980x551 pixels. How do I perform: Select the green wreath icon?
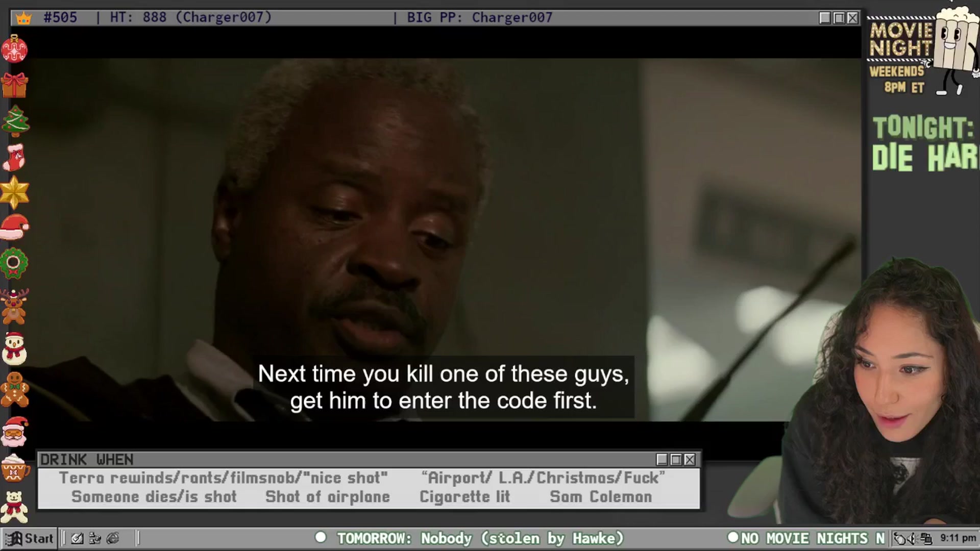point(14,263)
